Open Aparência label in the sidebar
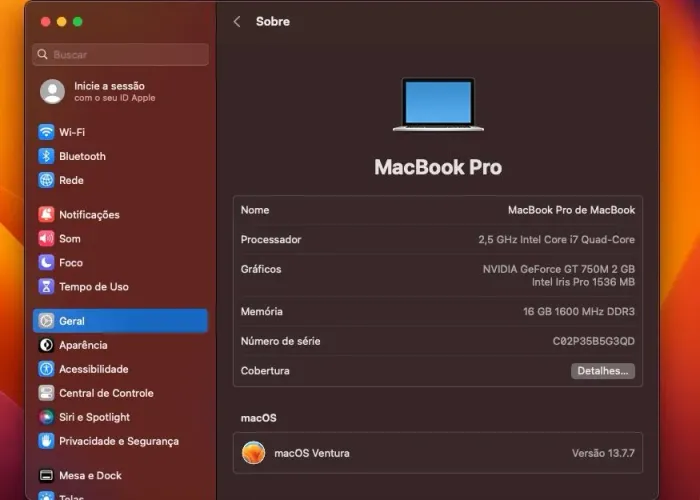 [x=83, y=345]
